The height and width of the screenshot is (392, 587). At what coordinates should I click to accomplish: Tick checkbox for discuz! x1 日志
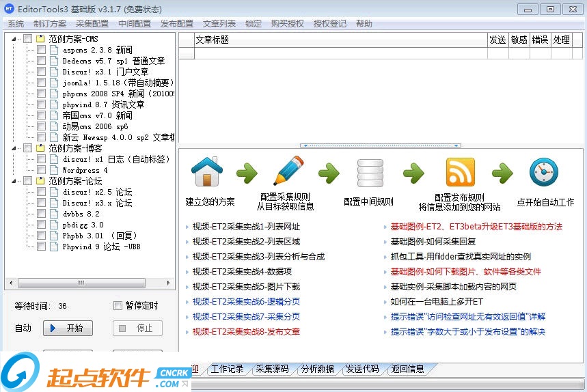click(x=41, y=159)
